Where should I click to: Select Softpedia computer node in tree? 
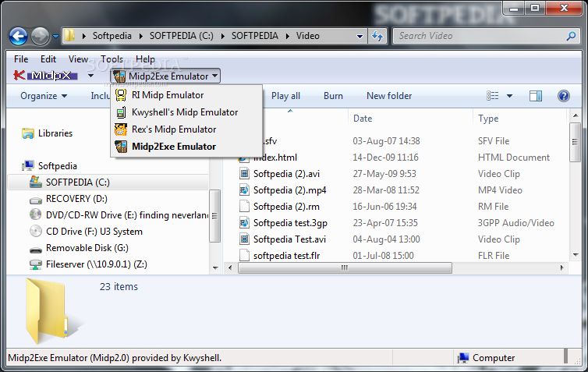[49, 166]
